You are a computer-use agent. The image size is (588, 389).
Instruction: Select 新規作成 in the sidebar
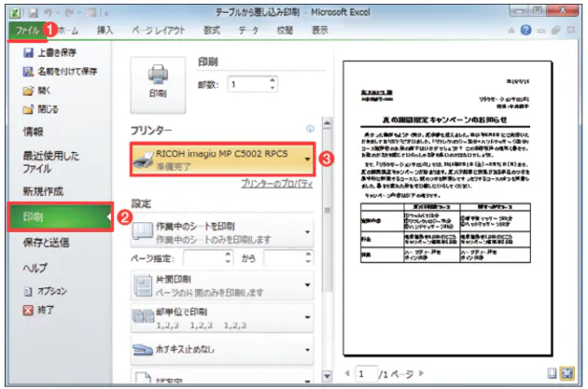tap(43, 191)
